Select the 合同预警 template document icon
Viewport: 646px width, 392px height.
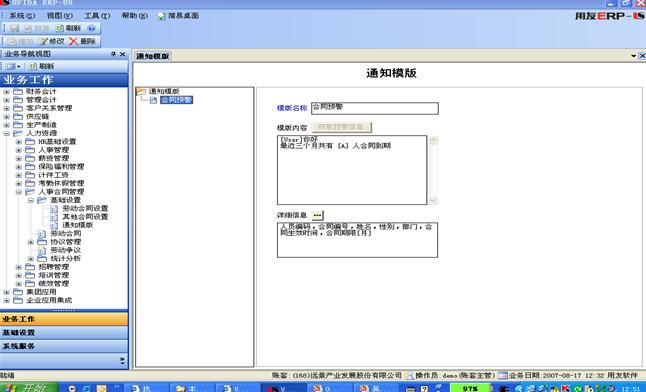tap(153, 100)
